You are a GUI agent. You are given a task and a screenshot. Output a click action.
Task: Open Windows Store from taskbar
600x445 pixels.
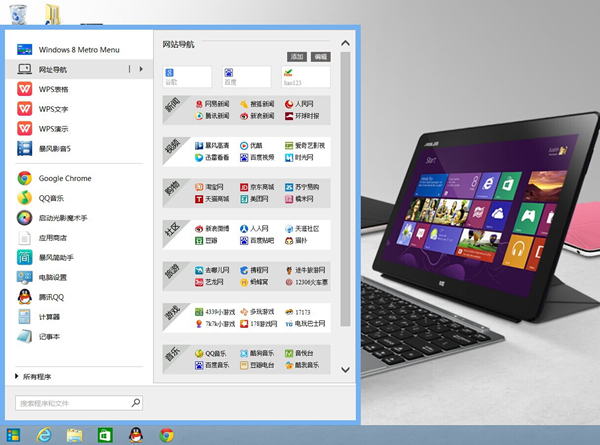pos(105,435)
